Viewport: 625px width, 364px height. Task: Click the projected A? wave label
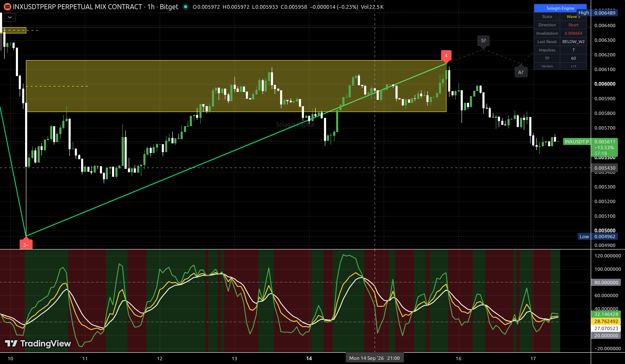point(521,72)
